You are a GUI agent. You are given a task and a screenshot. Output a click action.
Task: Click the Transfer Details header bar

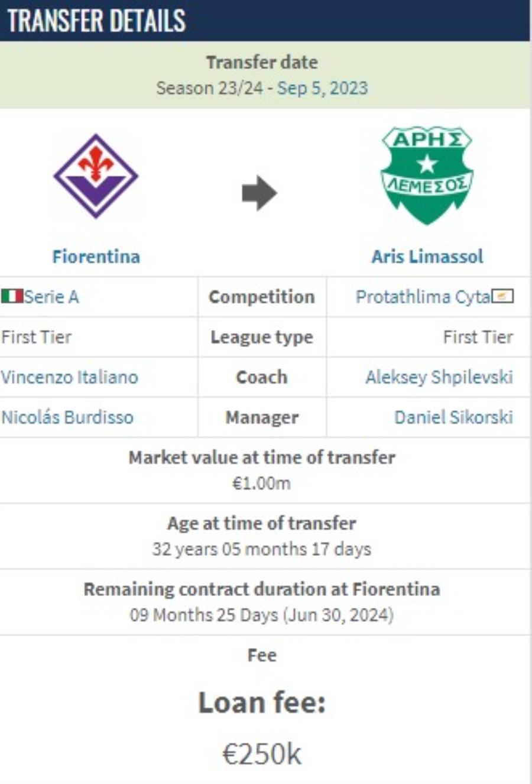tap(265, 20)
